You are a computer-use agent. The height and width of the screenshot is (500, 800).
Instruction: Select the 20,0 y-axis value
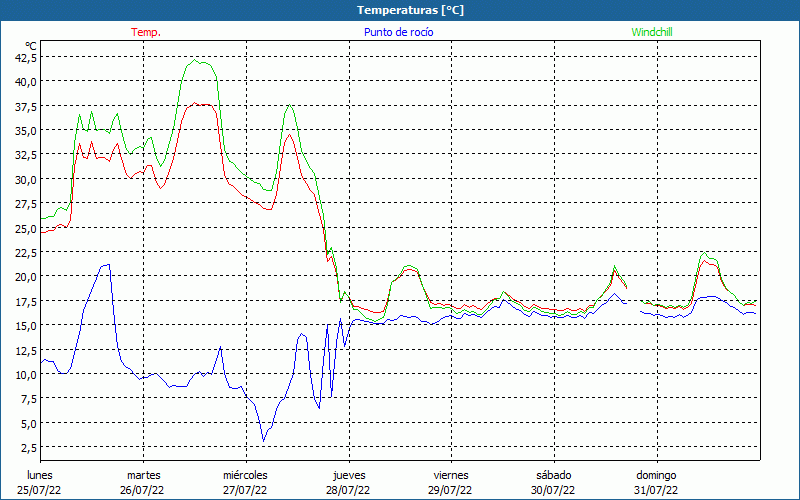[x=26, y=277]
